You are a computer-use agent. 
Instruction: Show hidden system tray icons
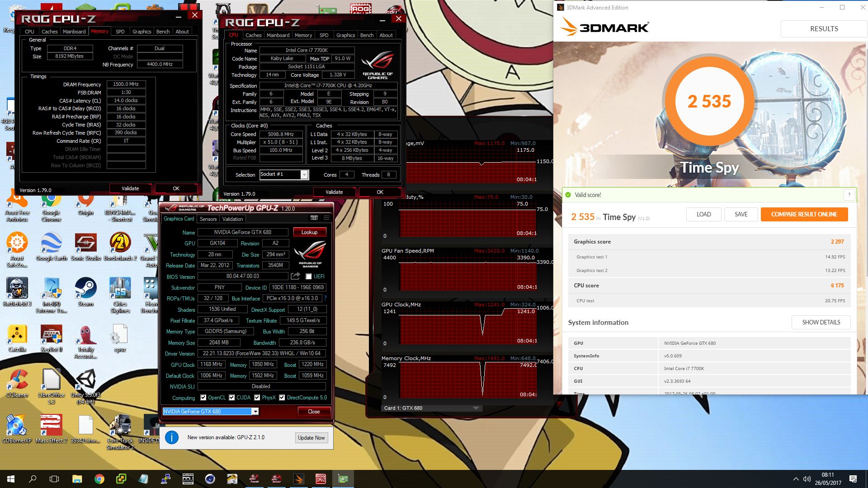pyautogui.click(x=796, y=479)
